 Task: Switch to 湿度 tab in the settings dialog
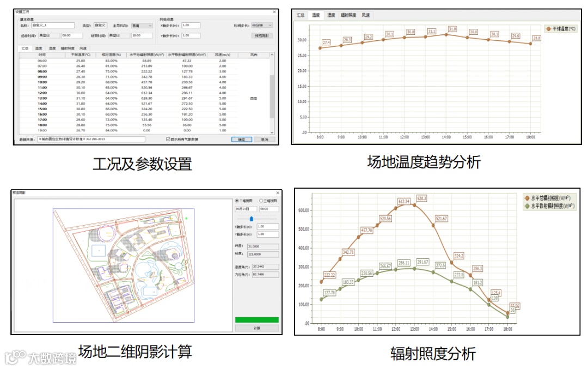(x=52, y=49)
